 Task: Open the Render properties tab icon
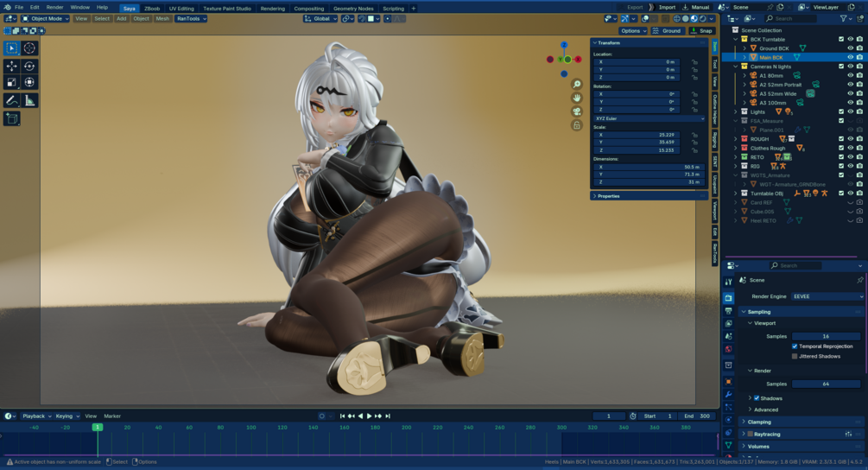coord(728,298)
